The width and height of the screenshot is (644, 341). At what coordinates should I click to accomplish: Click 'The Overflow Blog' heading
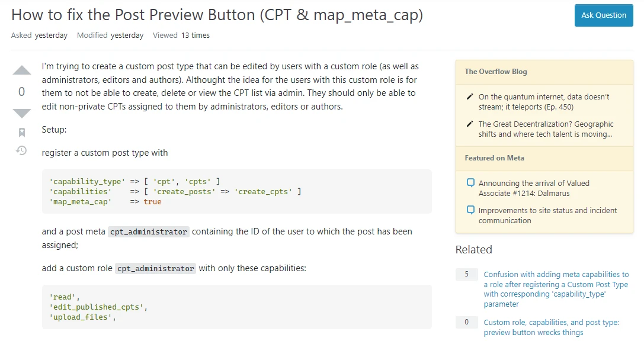(496, 72)
